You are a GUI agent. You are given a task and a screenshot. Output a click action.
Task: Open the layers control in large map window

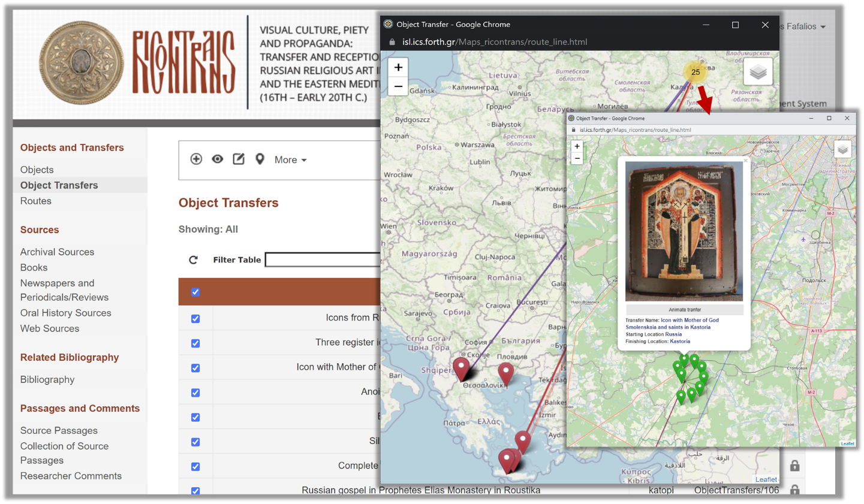tap(758, 72)
